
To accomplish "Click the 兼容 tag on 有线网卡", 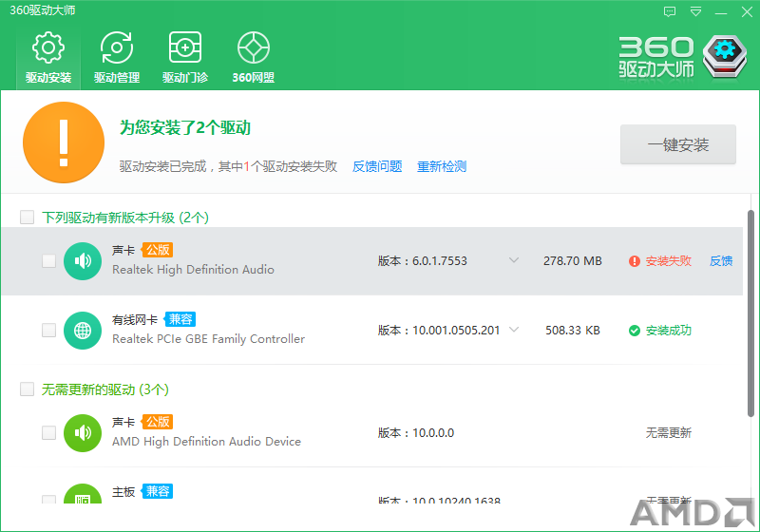I will (180, 319).
